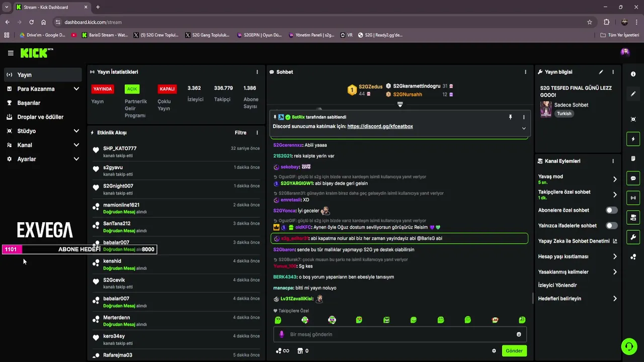
Task: Collapse the pinned message chevron
Action: [524, 128]
